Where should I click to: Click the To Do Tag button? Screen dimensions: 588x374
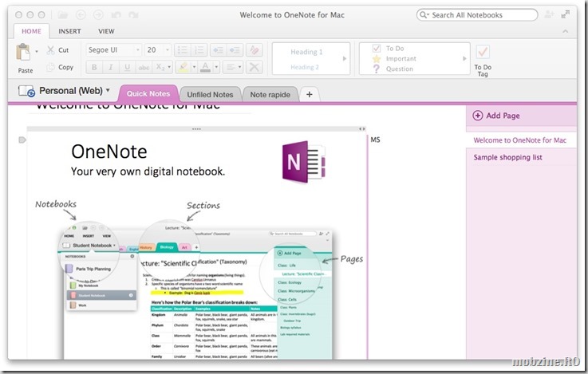click(483, 57)
